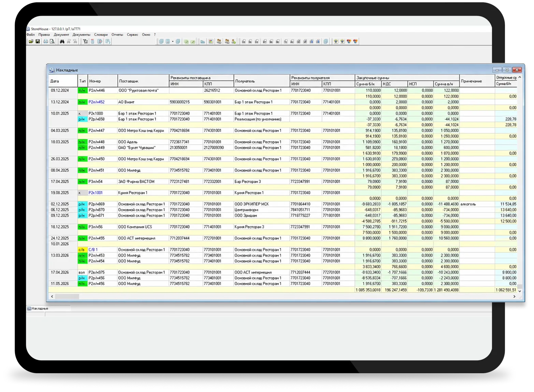
Task: Click the correspondents people icon
Action: [x=219, y=42]
